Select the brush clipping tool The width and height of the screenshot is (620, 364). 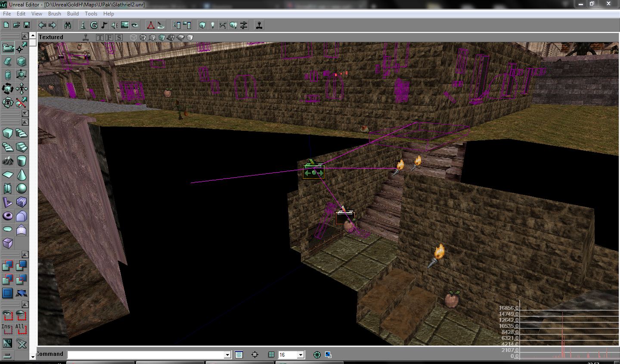(x=22, y=103)
